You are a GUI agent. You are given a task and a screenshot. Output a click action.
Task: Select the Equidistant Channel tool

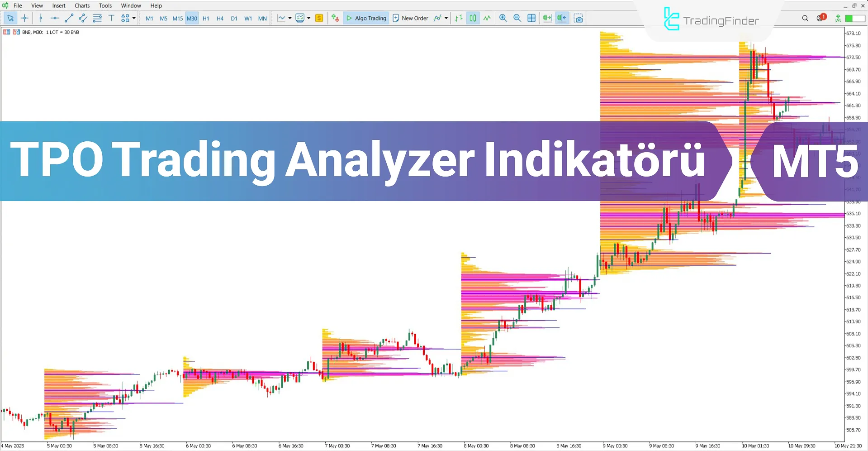(82, 18)
